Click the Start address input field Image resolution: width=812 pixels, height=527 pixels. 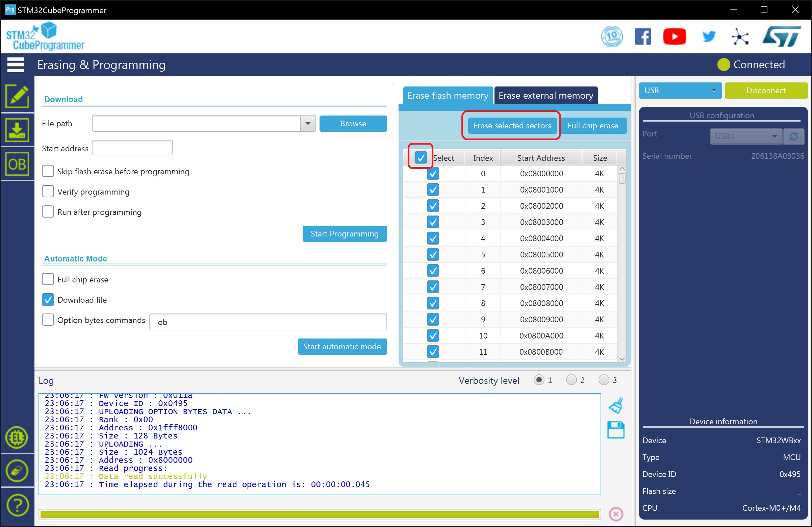132,148
